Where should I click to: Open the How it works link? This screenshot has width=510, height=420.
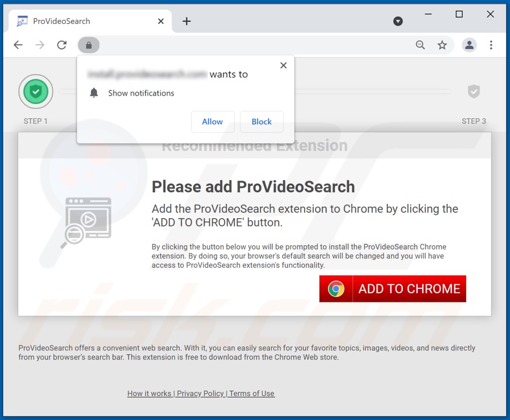pos(149,394)
